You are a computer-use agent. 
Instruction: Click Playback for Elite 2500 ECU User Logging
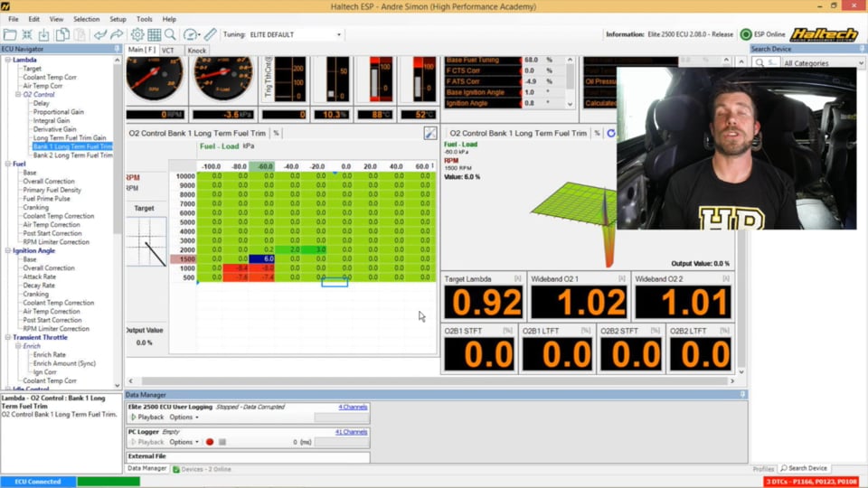tap(146, 418)
